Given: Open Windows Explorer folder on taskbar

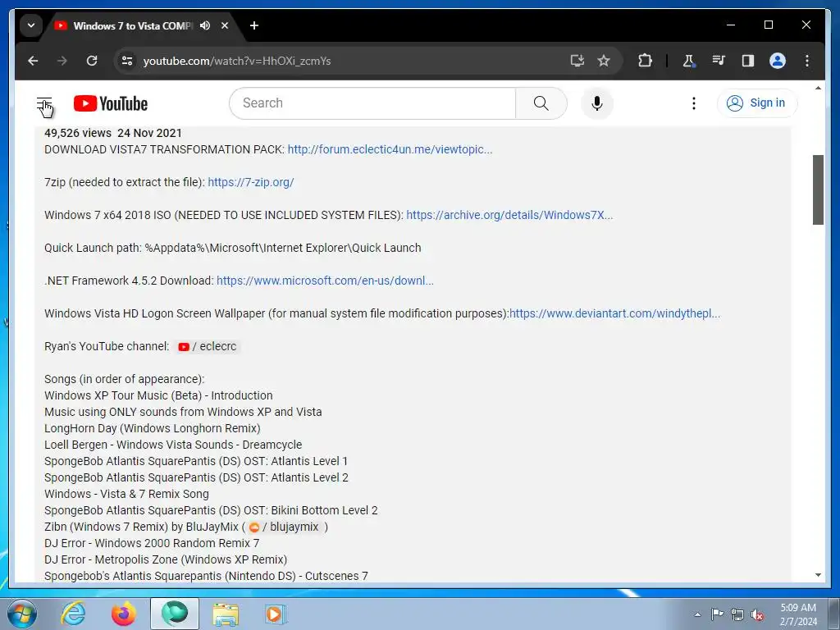Looking at the screenshot, I should 226,614.
